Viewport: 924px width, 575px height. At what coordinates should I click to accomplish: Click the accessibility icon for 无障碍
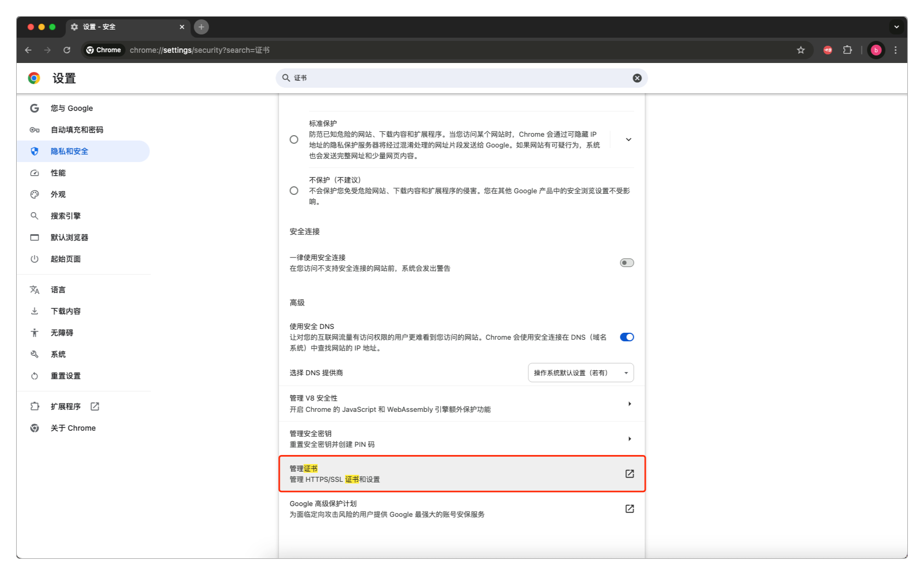coord(34,333)
